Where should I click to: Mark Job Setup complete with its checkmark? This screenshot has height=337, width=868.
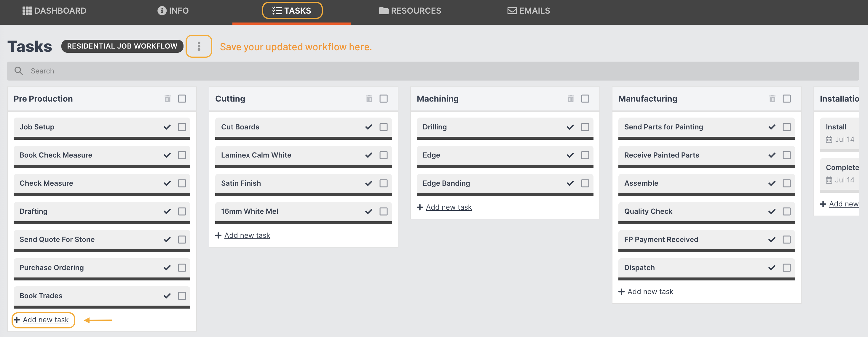coord(167,127)
